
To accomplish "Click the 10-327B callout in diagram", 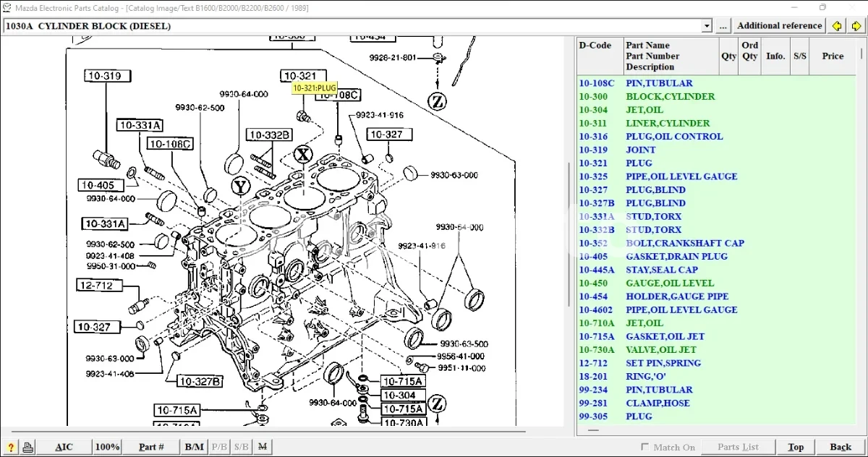I will (x=200, y=381).
